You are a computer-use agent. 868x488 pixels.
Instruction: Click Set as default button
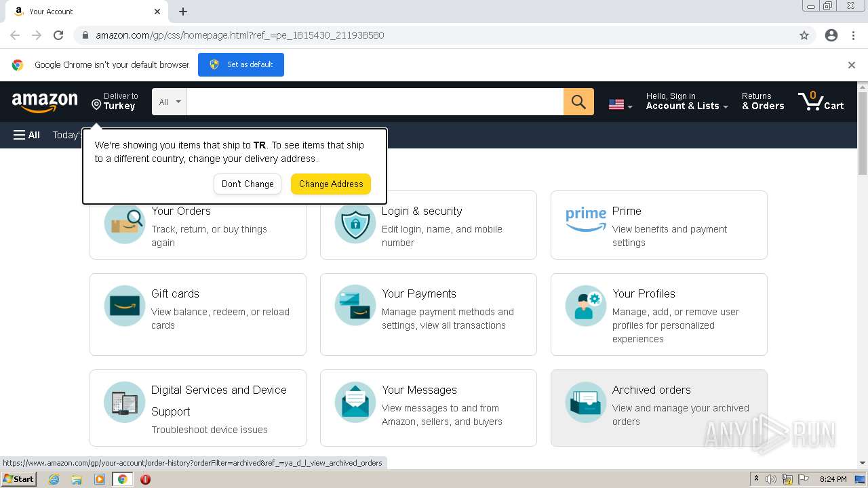click(241, 64)
